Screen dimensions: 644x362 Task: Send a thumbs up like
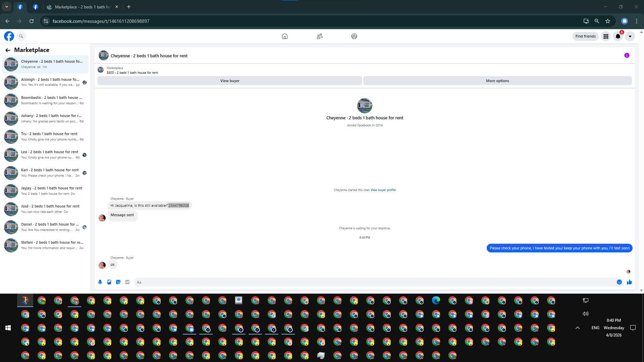coord(629,282)
